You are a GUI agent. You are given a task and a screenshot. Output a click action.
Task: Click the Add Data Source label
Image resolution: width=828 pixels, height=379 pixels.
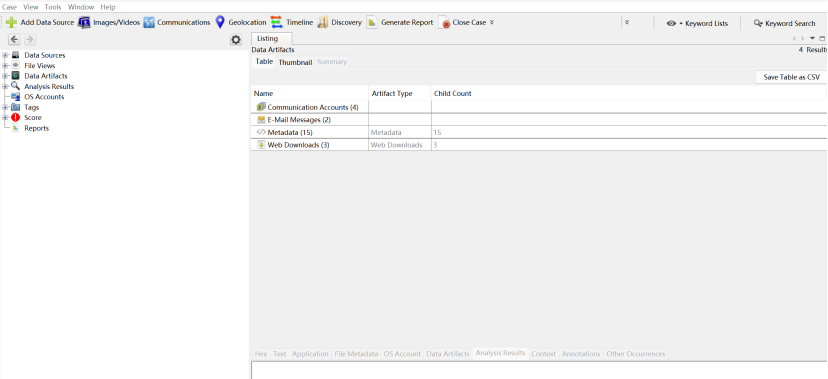(x=48, y=23)
